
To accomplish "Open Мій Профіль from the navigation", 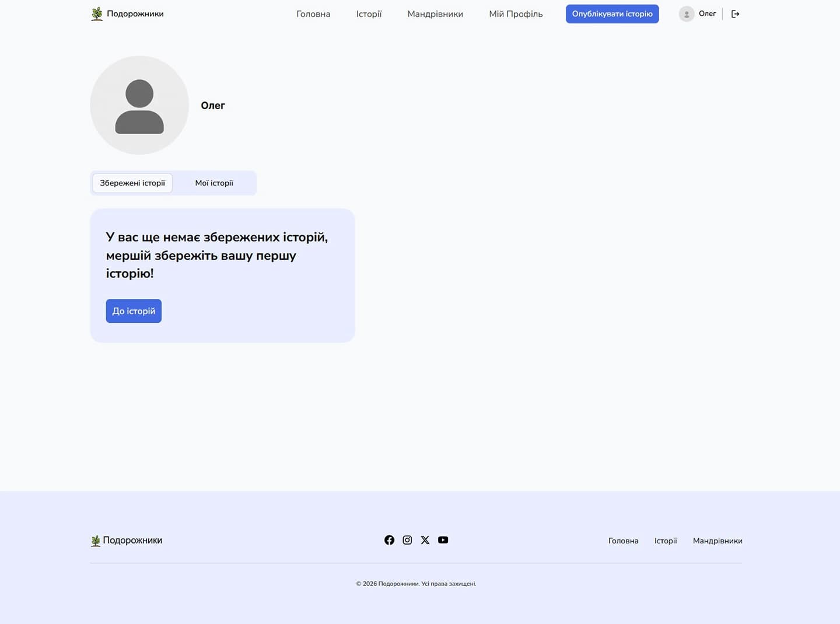I will coord(516,13).
